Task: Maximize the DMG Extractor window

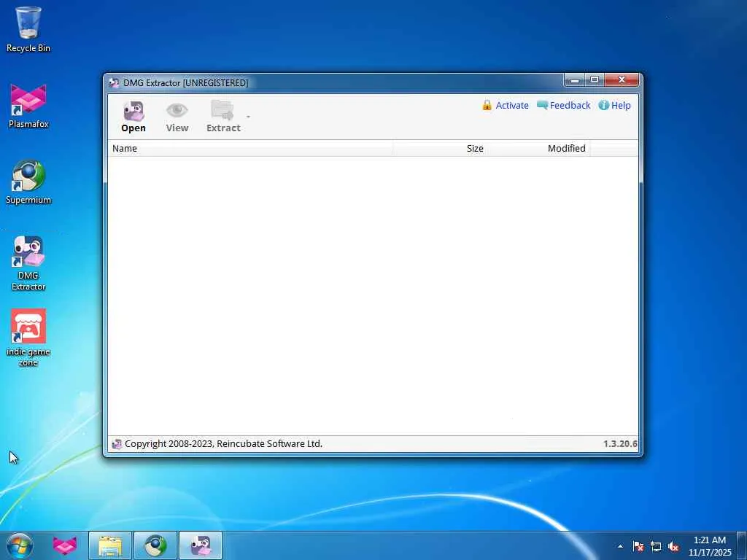Action: [595, 80]
